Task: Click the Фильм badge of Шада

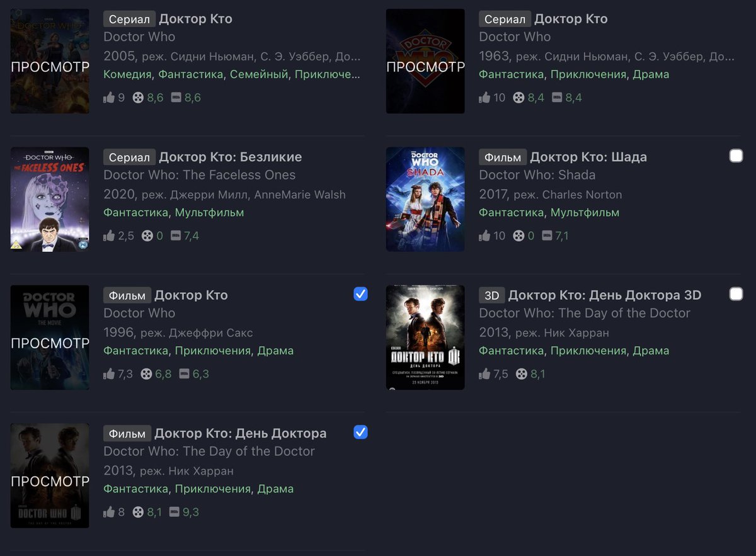Action: pyautogui.click(x=503, y=157)
